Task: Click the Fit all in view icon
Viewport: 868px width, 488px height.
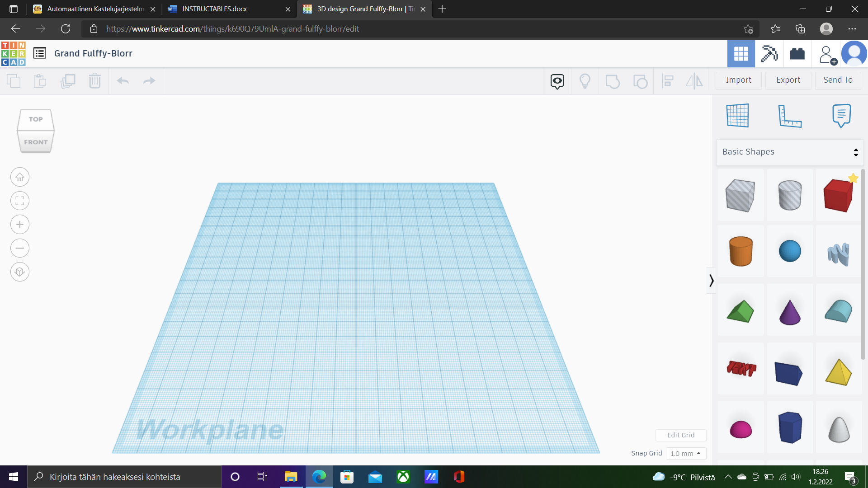Action: [x=20, y=201]
